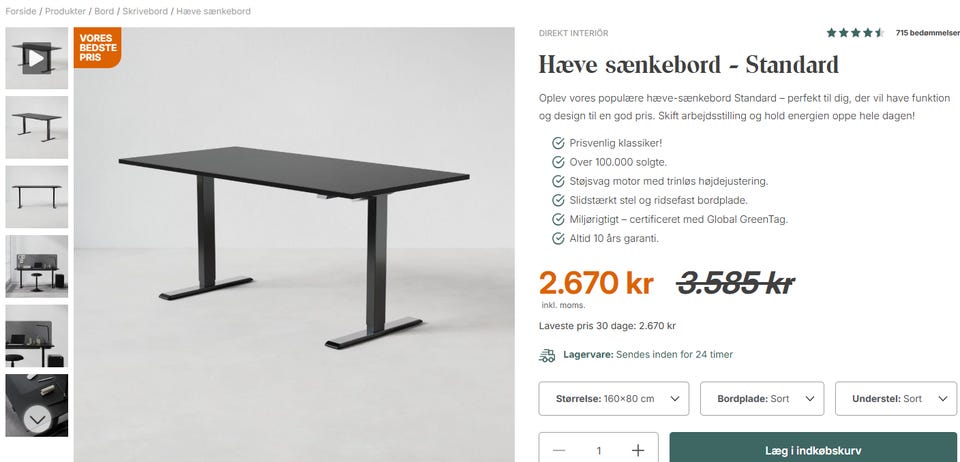Click the checkmark icon beside 'Altid 10 års garanti.'
The image size is (960, 462).
click(x=558, y=239)
